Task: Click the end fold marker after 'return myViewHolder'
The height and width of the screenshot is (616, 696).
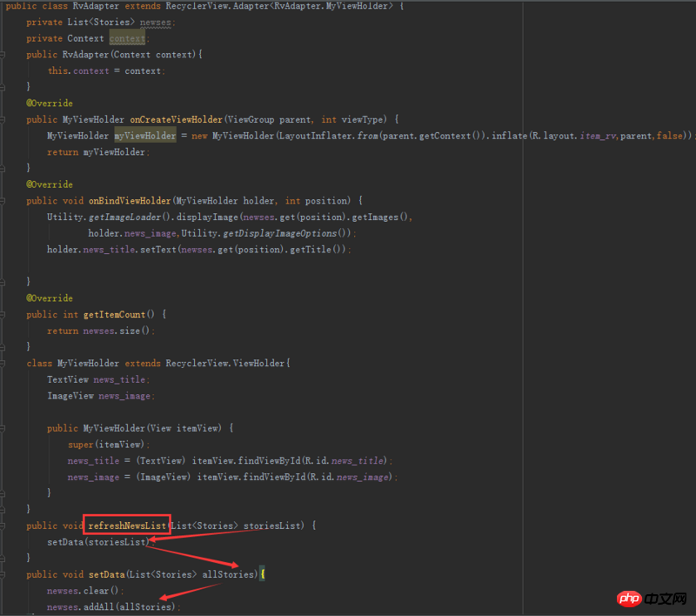Action: click(3, 168)
